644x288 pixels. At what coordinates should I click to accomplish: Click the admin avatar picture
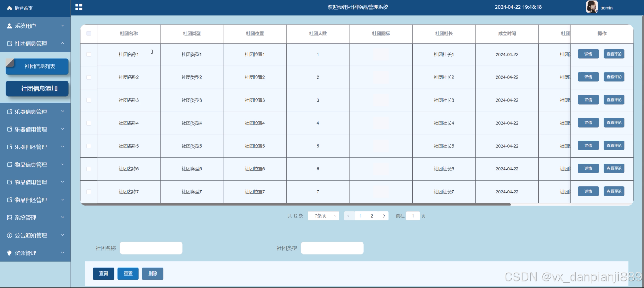pos(592,7)
